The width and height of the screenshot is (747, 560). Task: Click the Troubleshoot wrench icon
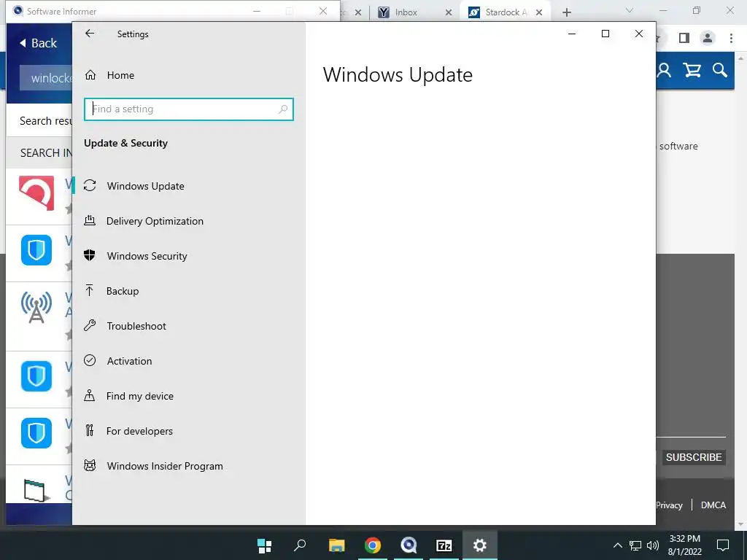(x=90, y=325)
